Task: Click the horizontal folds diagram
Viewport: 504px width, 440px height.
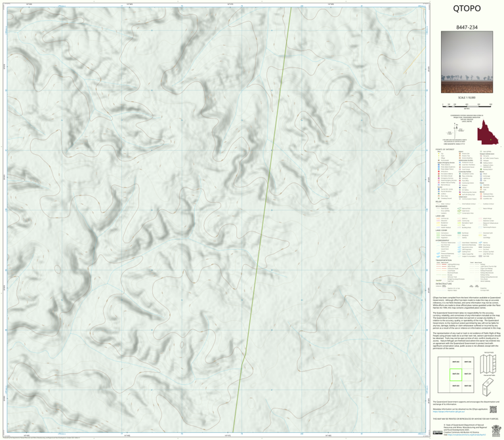Action: [x=488, y=365]
